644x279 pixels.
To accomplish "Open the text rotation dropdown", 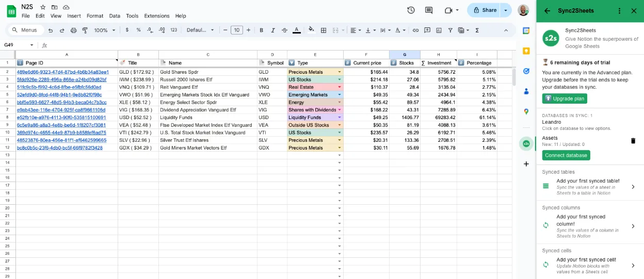I will click(400, 30).
